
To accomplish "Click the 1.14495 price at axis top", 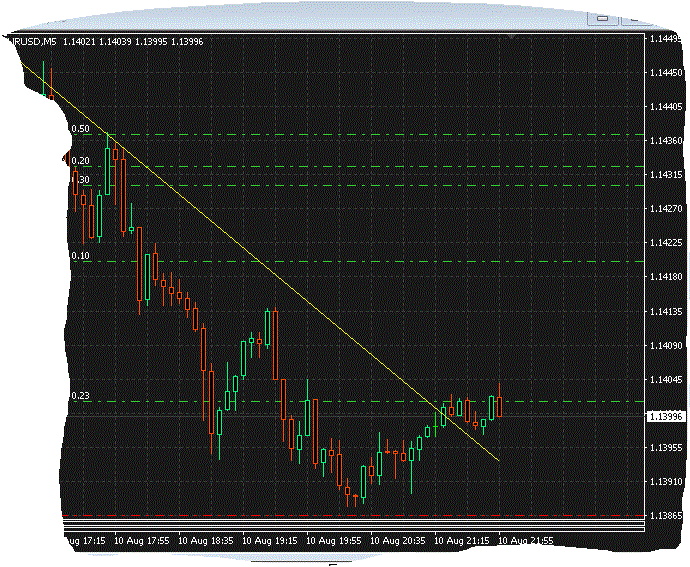I will pos(665,38).
